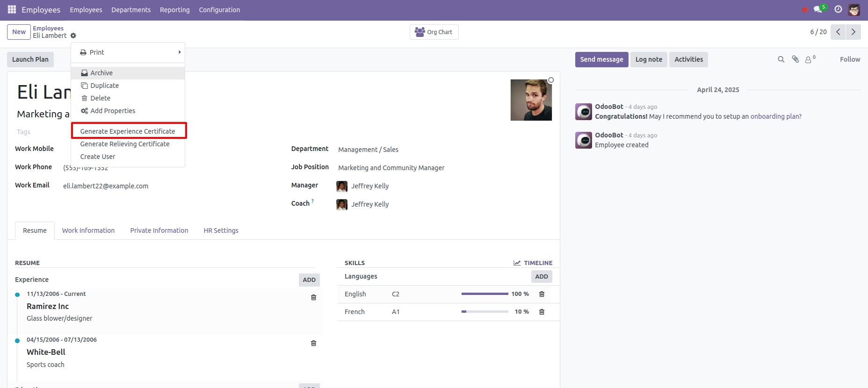This screenshot has height=388, width=868.
Task: Click OdooBot avatar on Congratulations message
Action: pos(584,112)
